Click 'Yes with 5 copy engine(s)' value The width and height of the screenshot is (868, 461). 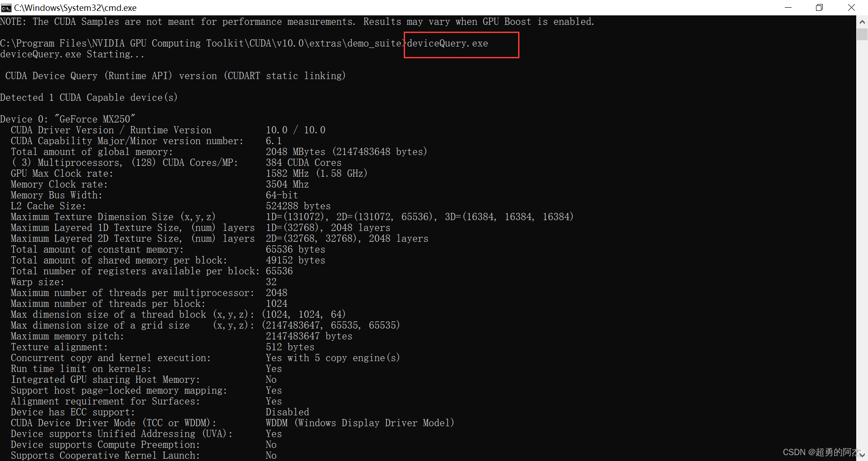point(333,358)
